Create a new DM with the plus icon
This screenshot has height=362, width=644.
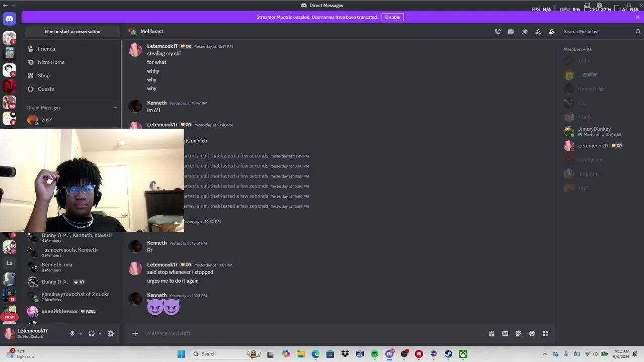[115, 108]
